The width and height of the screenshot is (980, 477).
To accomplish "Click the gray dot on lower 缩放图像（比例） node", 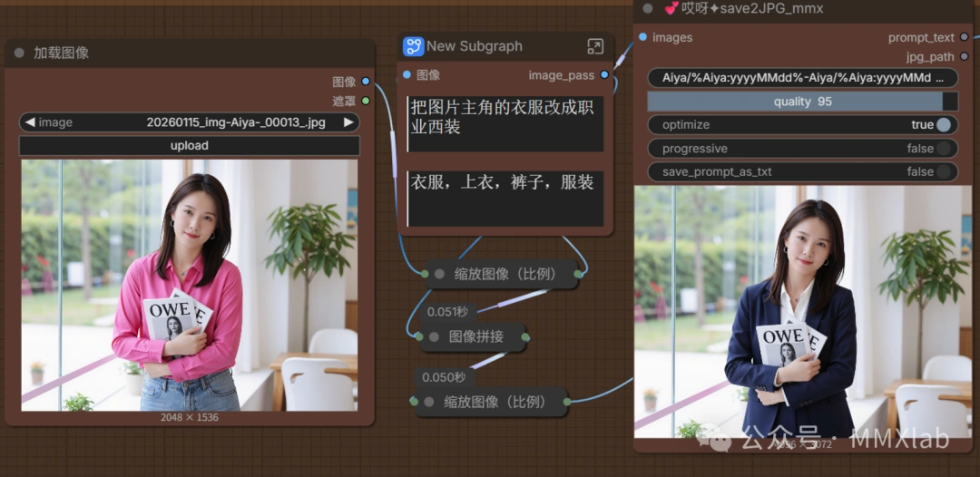I will coord(428,402).
